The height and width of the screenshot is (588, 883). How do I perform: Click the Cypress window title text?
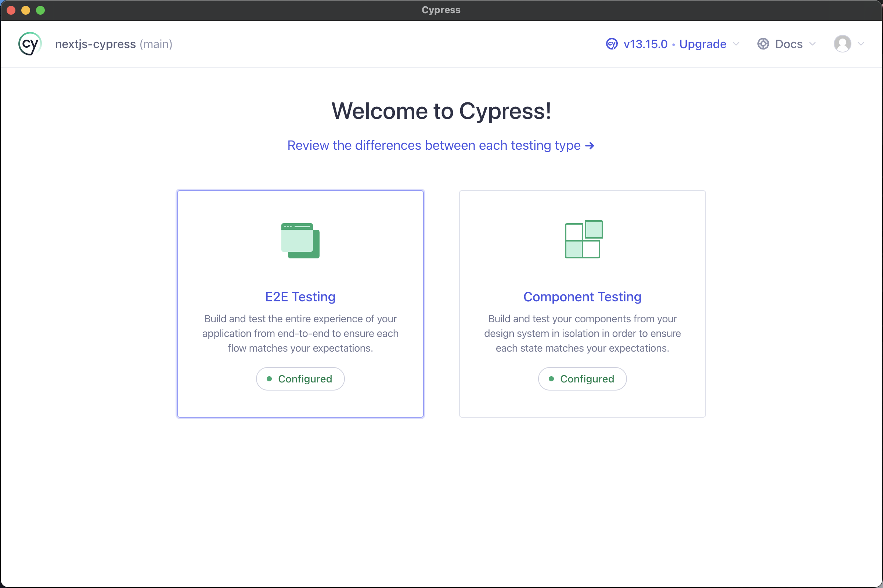[x=441, y=10]
